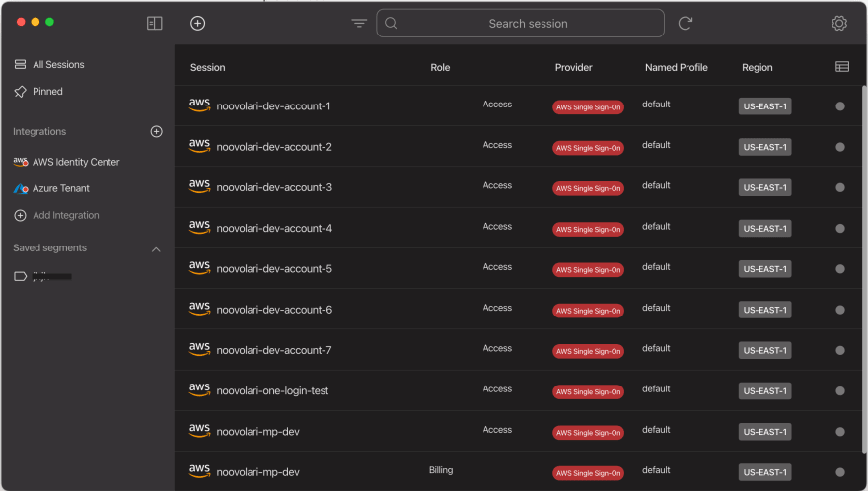The image size is (868, 491).
Task: Collapse the Saved segments section
Action: (x=156, y=249)
